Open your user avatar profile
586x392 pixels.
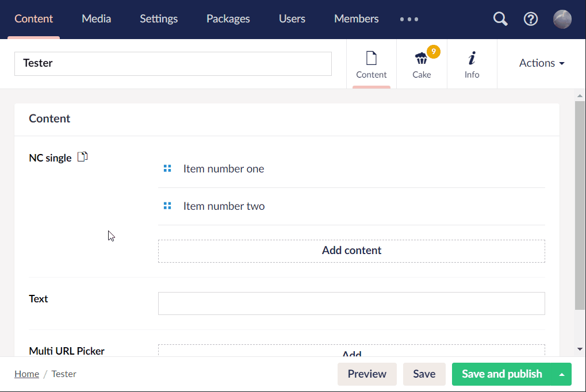(562, 19)
